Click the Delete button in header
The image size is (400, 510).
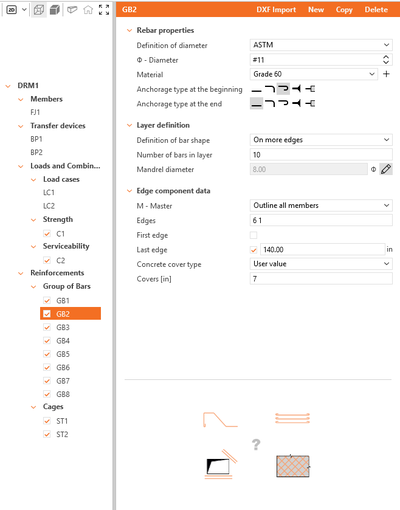coord(376,10)
